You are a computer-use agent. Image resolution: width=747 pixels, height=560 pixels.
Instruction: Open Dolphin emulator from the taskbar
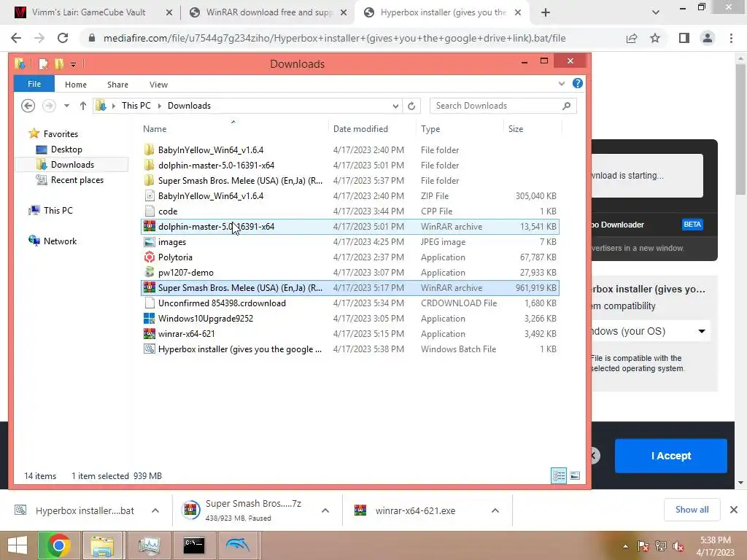(238, 545)
